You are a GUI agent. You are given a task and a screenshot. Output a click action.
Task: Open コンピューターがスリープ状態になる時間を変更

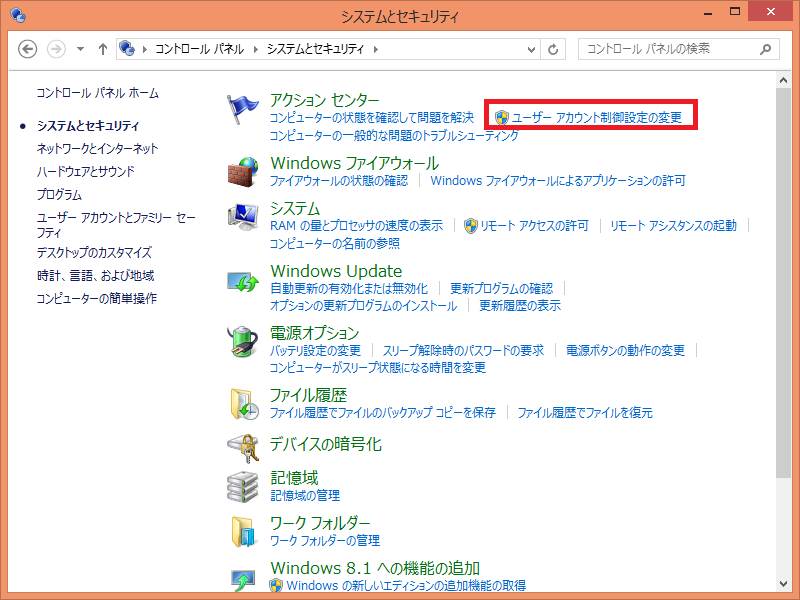pos(378,368)
